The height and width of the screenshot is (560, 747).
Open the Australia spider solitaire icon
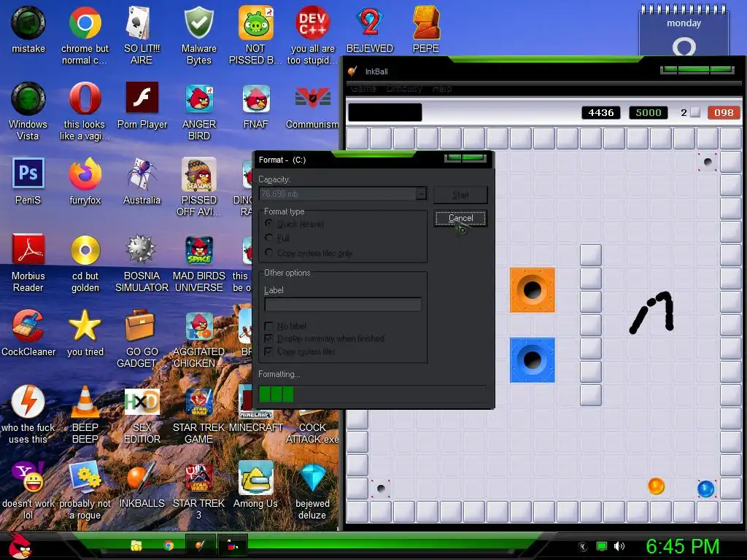tap(142, 181)
